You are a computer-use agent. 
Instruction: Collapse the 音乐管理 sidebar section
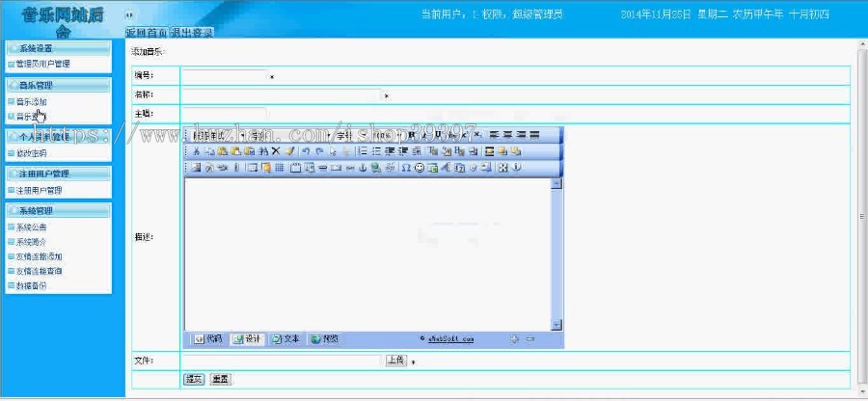[58, 85]
